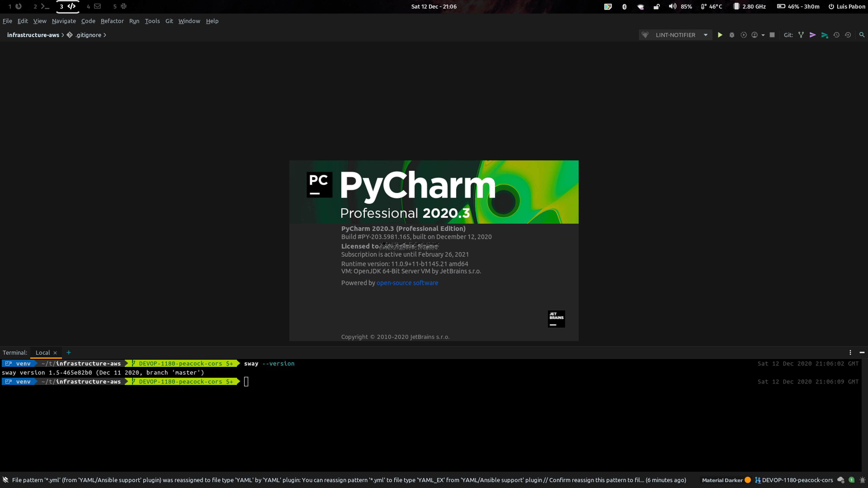Expand breadcrumb chevron after .gitignore

105,35
